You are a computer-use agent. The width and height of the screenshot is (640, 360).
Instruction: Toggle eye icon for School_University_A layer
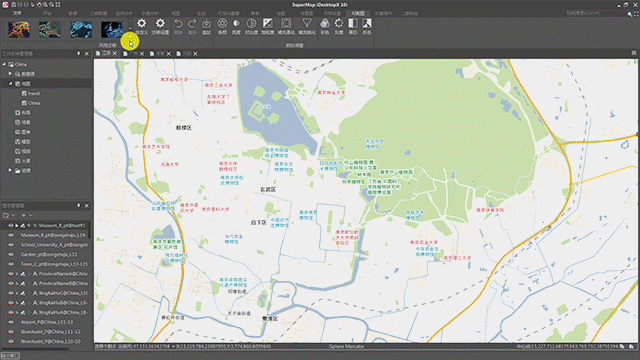11,244
